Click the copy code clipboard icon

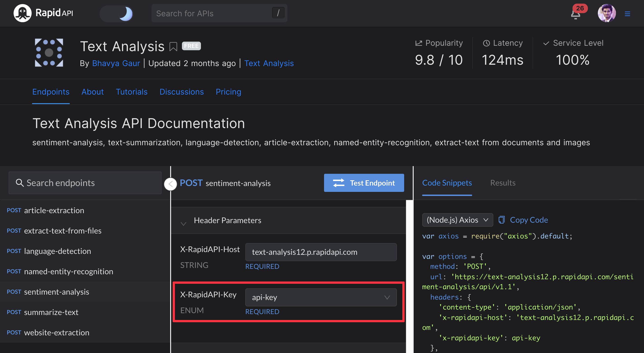[x=501, y=220]
